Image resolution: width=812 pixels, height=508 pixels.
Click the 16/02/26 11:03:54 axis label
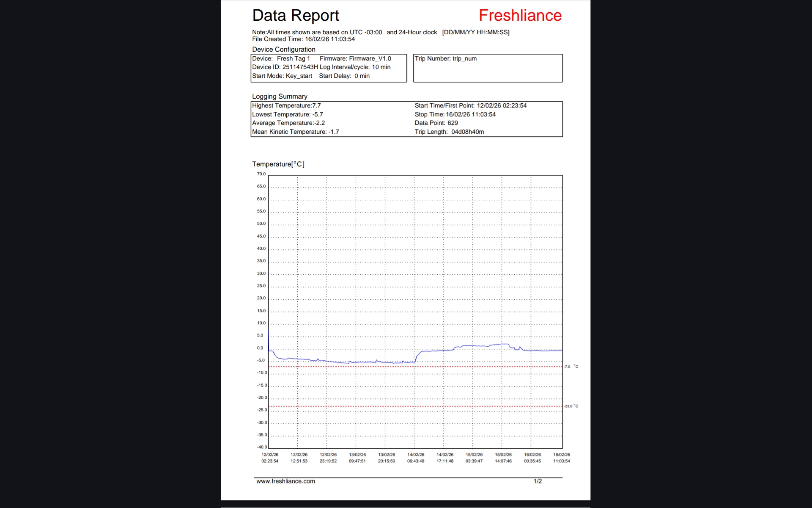pyautogui.click(x=561, y=458)
